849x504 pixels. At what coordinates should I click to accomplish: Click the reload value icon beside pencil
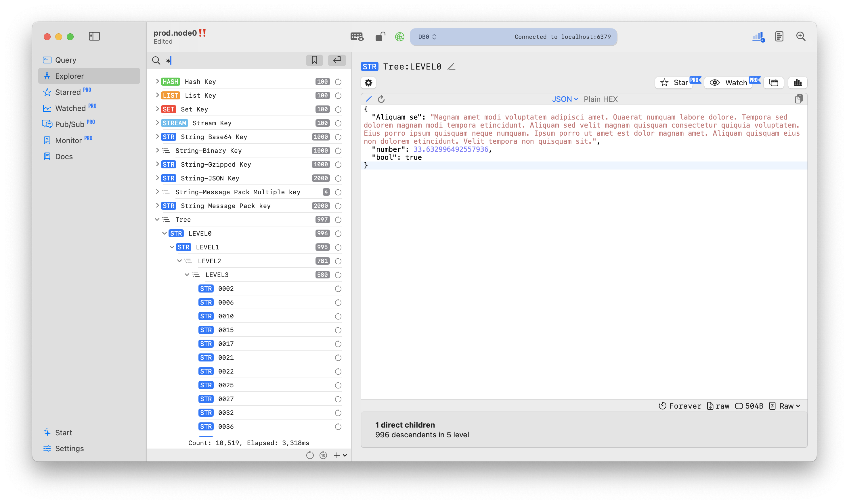(381, 99)
